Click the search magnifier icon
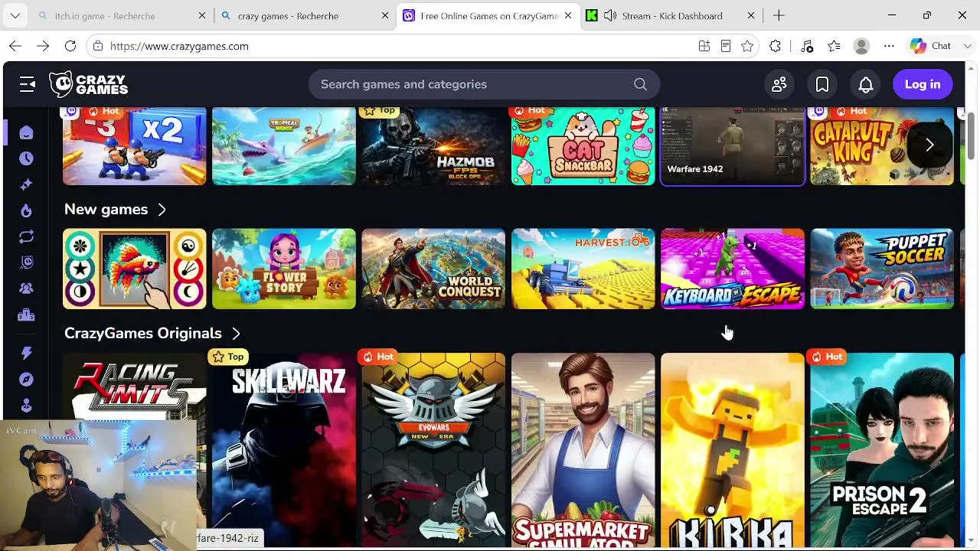 click(641, 84)
